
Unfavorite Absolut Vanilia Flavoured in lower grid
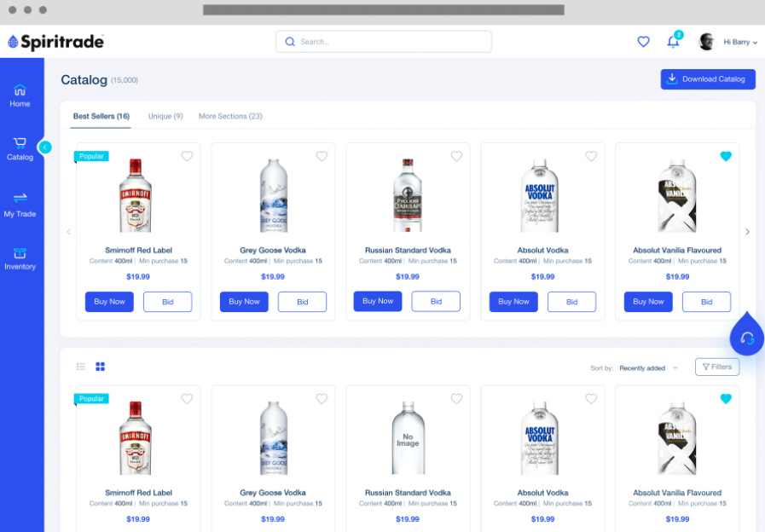point(726,398)
